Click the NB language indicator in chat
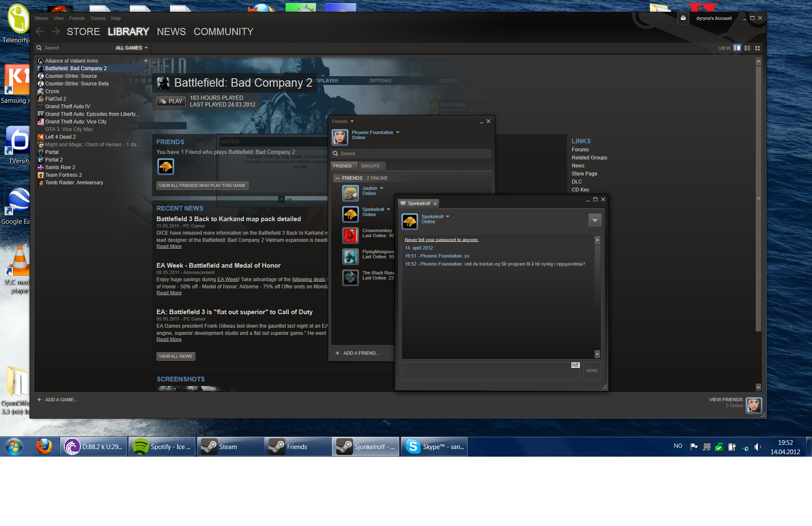 tap(575, 365)
